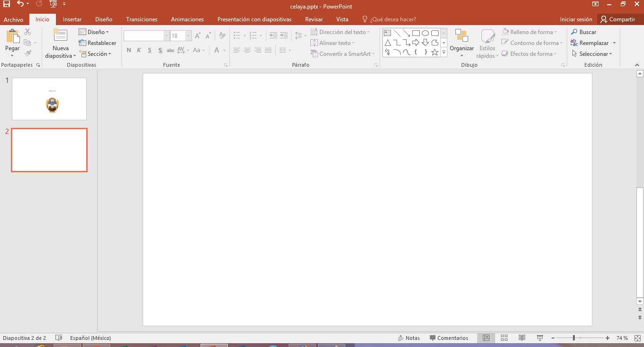This screenshot has height=347, width=644.
Task: Open the font size dropdown
Action: point(189,36)
